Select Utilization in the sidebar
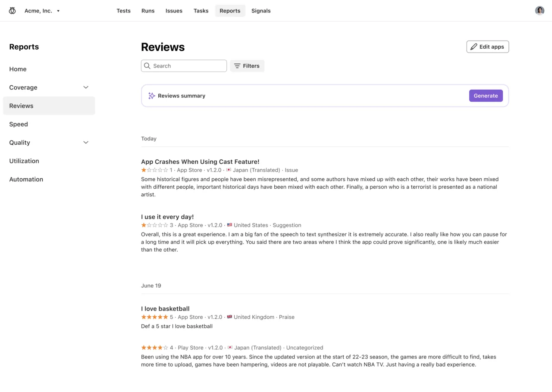 pyautogui.click(x=24, y=161)
